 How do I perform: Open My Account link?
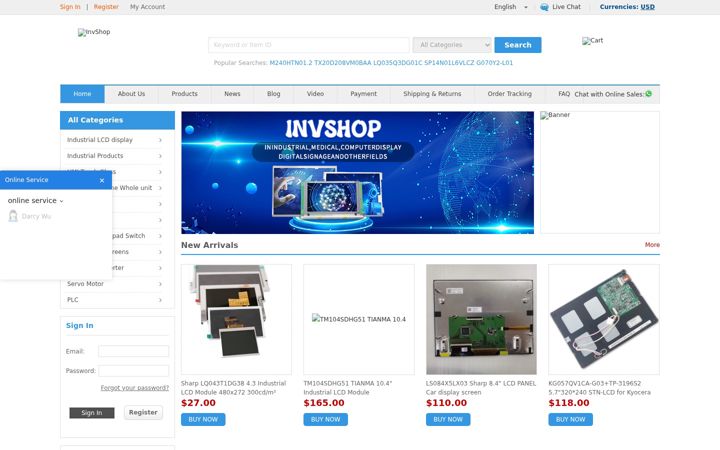[147, 7]
